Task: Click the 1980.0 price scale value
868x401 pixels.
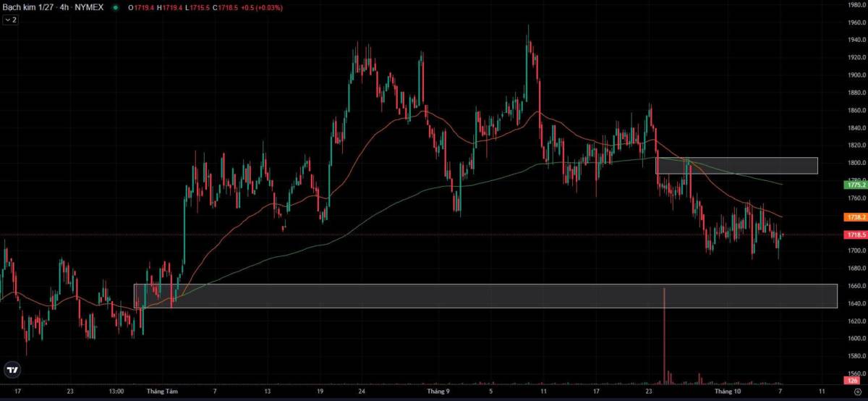Action: pos(857,5)
